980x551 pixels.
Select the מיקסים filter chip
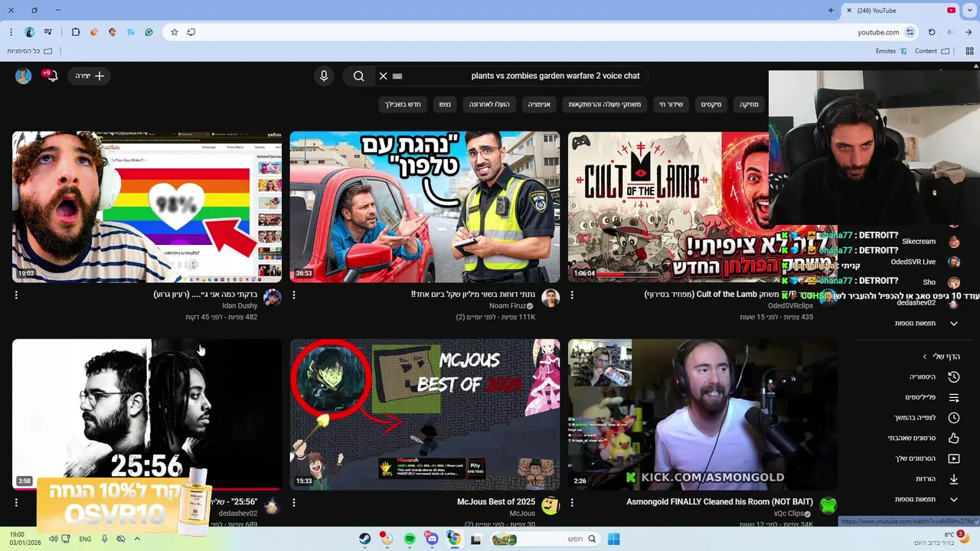coord(711,104)
